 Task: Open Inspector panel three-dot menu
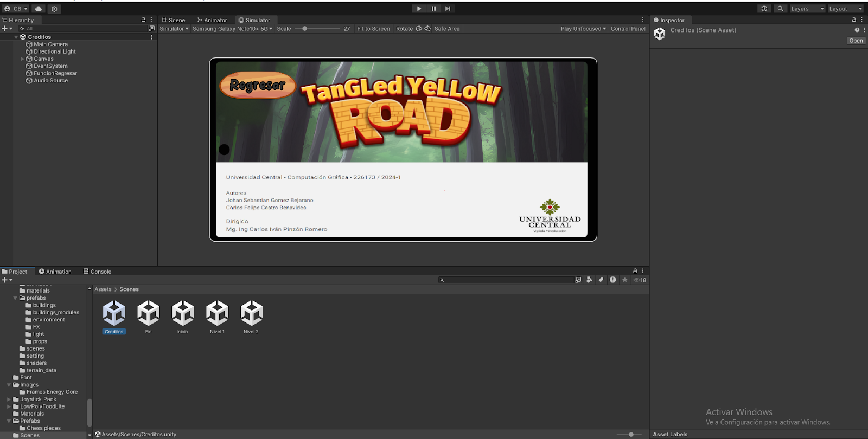coord(861,20)
